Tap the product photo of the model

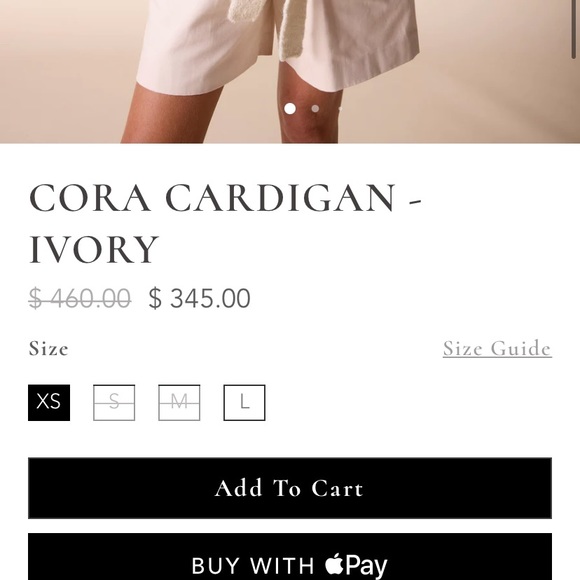click(290, 71)
